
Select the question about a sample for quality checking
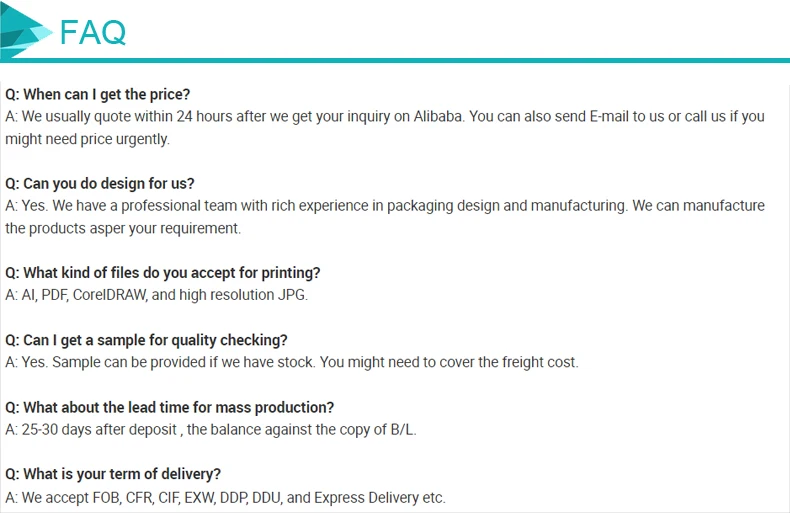146,340
